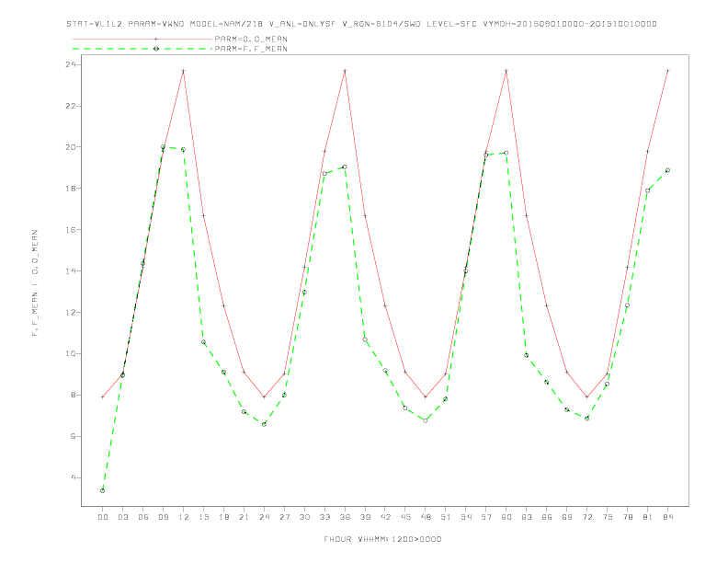Click the y-axis tick label 6
728x563 pixels.
pyautogui.click(x=73, y=437)
